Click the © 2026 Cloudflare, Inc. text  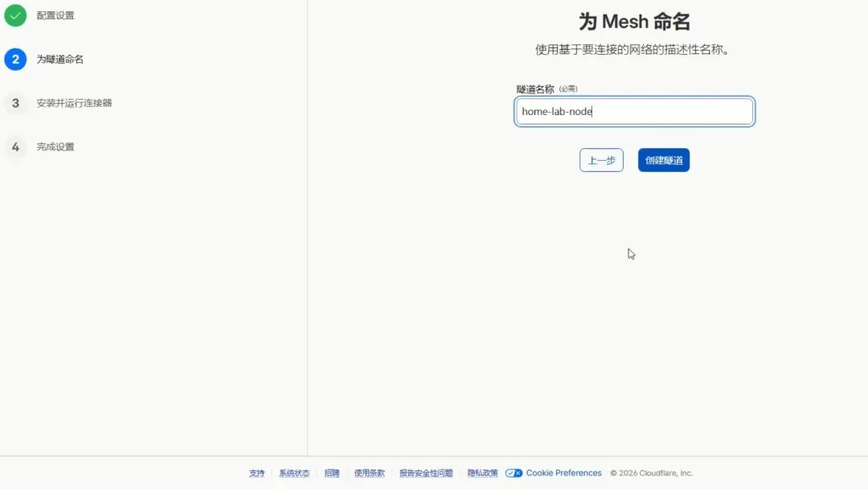tap(652, 473)
